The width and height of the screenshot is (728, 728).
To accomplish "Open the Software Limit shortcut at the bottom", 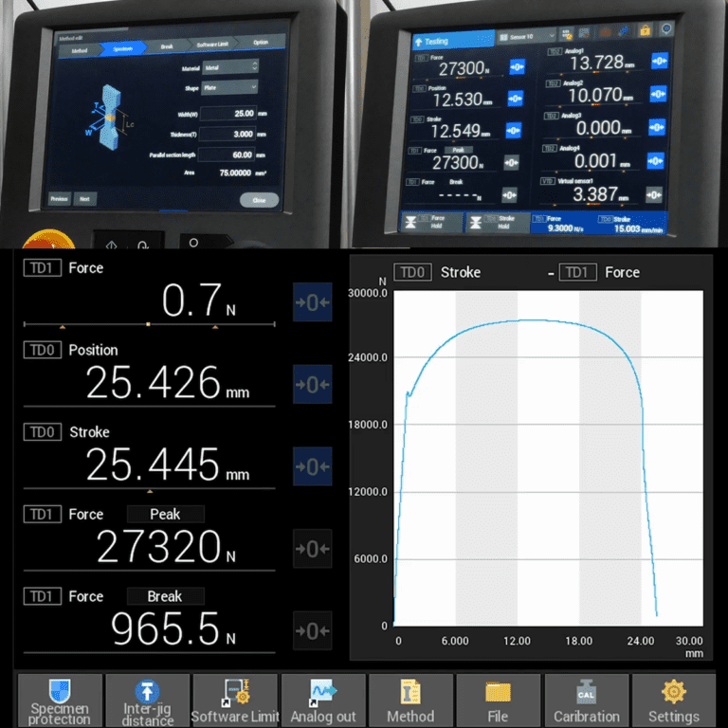I will 235,701.
